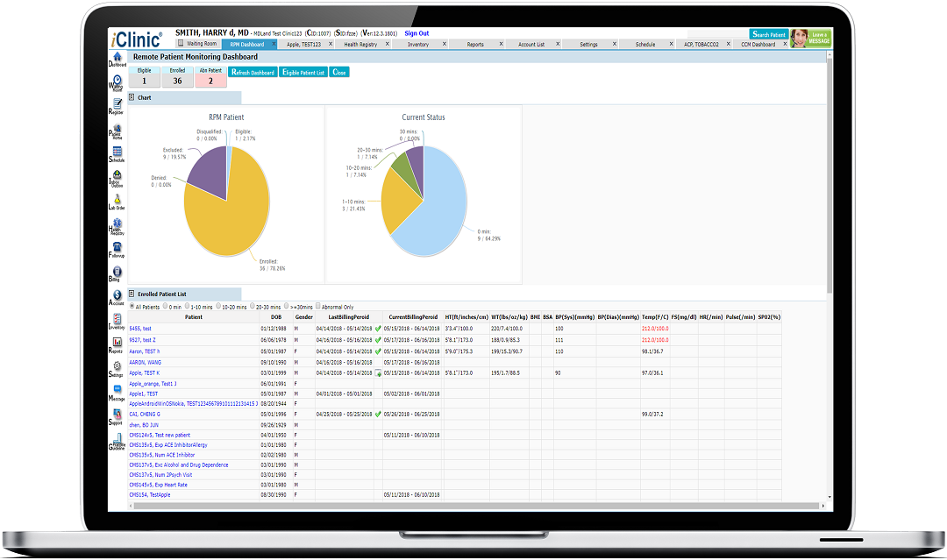This screenshot has height=560, width=947.
Task: Open the Dashboard home icon in sidebar
Action: pos(117,59)
